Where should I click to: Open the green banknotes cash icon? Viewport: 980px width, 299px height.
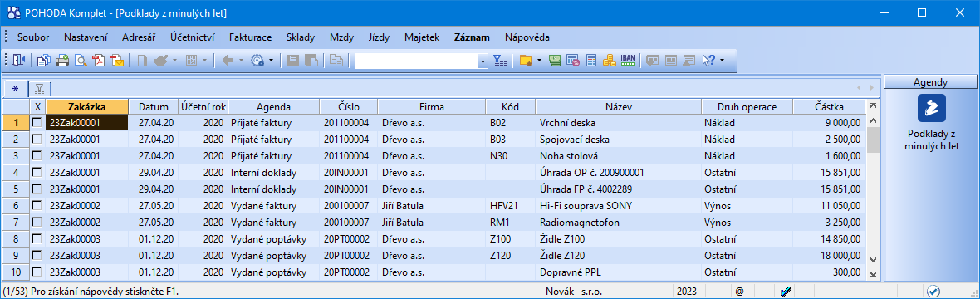pos(555,61)
